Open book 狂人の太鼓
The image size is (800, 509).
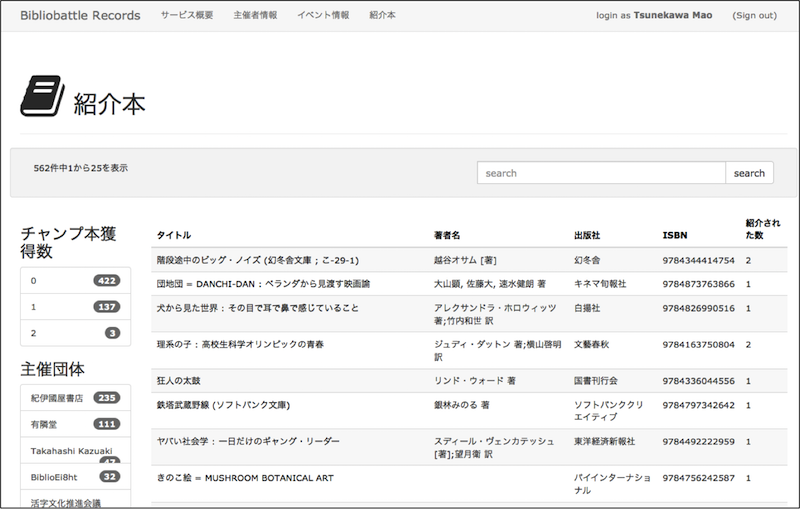point(179,380)
